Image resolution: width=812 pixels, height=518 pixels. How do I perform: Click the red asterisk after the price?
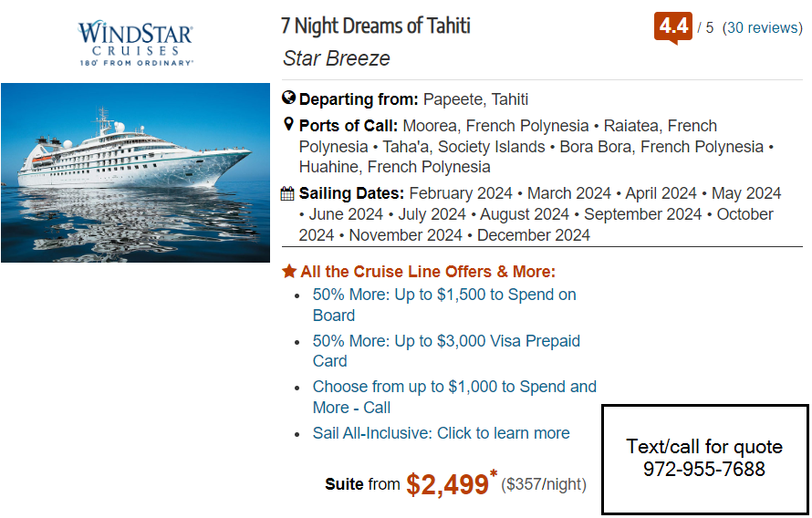(494, 473)
